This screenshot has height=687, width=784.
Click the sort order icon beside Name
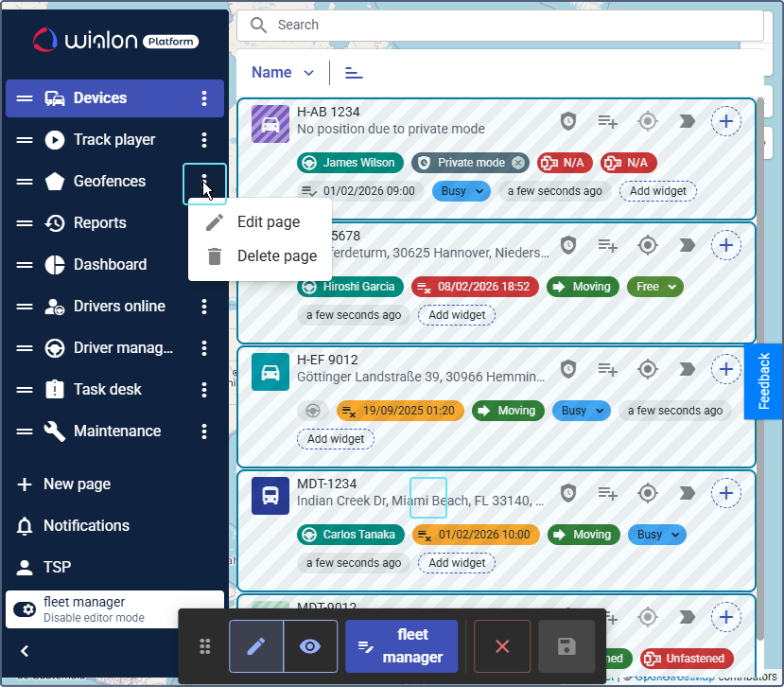tap(354, 73)
